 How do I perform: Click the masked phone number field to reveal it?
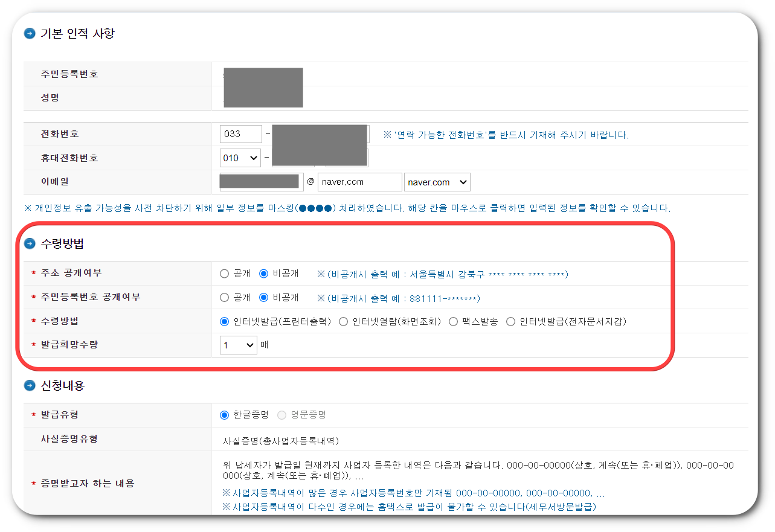click(x=320, y=133)
